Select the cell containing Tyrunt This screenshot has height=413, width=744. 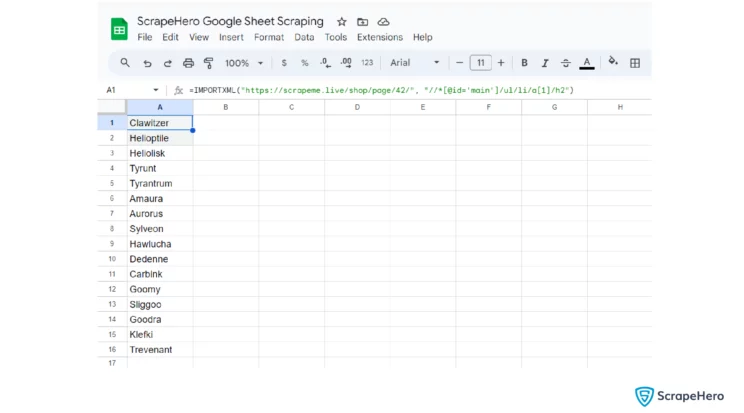coord(160,169)
